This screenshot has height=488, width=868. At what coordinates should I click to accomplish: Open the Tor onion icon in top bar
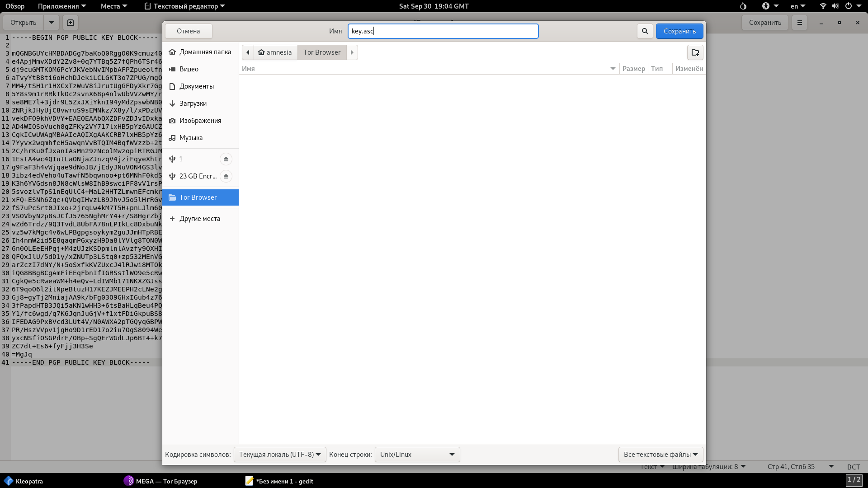(743, 6)
